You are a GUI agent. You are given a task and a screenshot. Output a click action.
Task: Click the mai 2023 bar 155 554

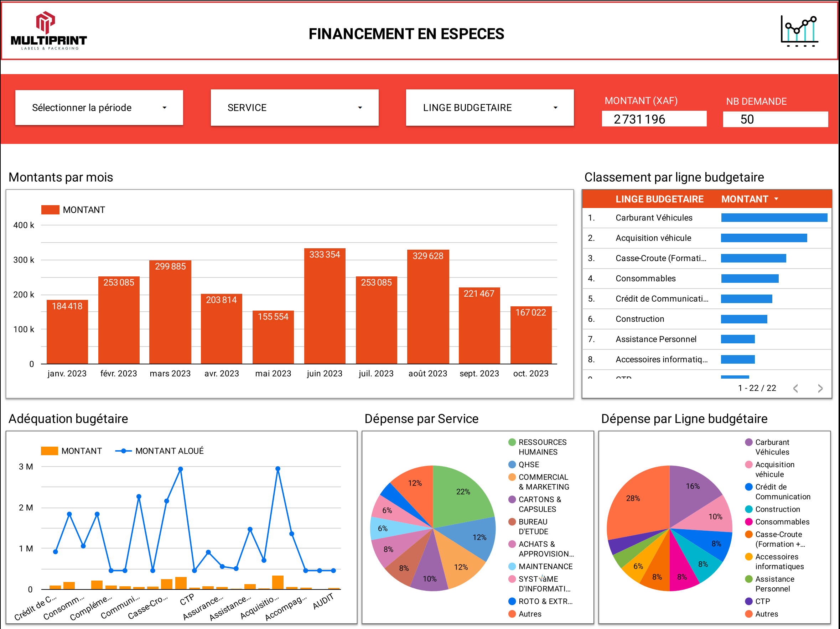pyautogui.click(x=273, y=337)
